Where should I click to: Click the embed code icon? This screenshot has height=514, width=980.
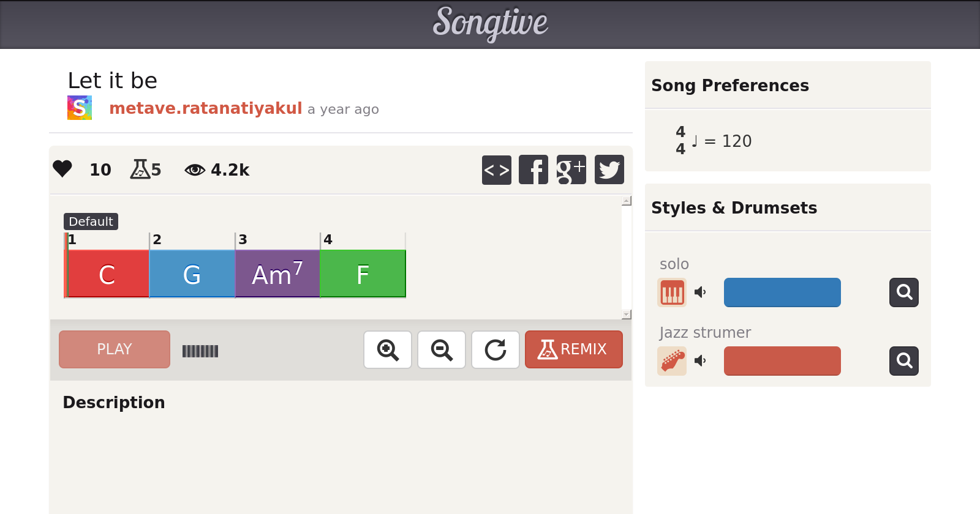(x=496, y=169)
